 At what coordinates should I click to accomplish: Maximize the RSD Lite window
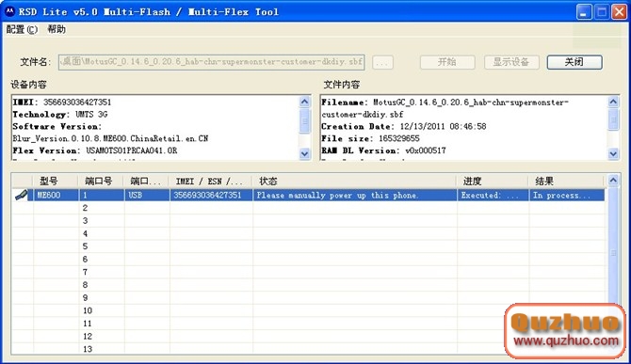point(602,11)
